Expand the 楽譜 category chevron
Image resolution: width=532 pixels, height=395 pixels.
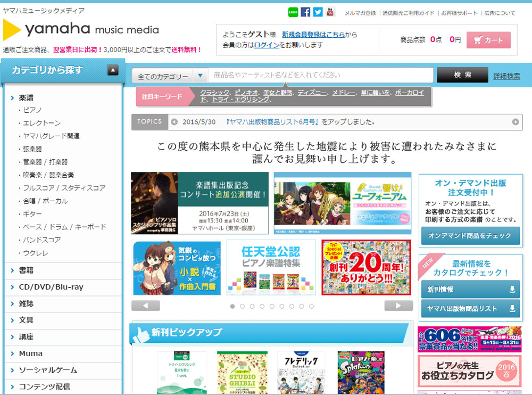13,98
